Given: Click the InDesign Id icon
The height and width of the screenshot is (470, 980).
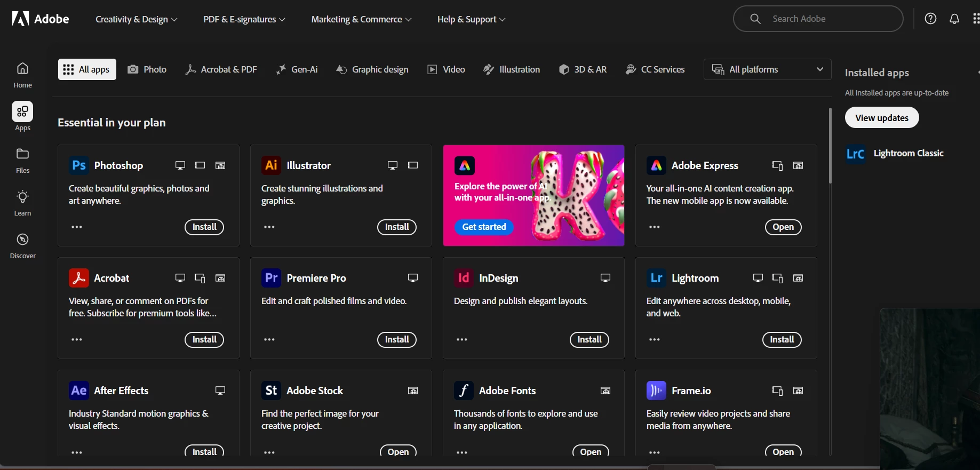Looking at the screenshot, I should (x=464, y=278).
